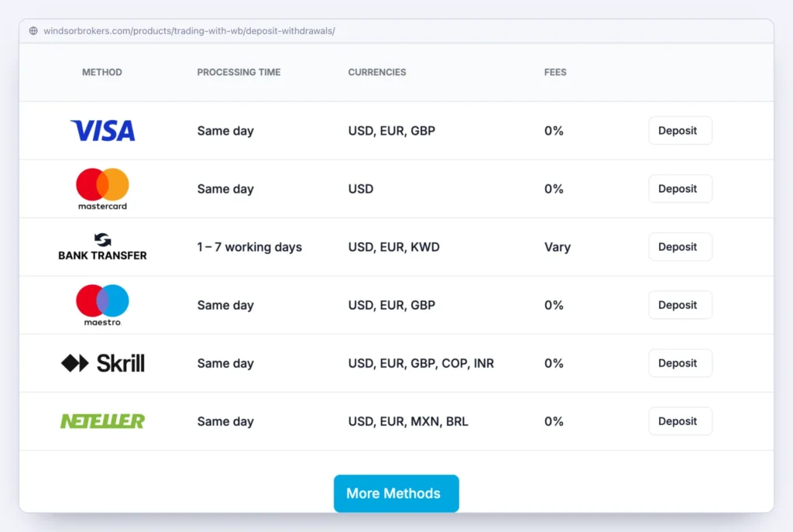Show more deposit methods

[x=396, y=493]
